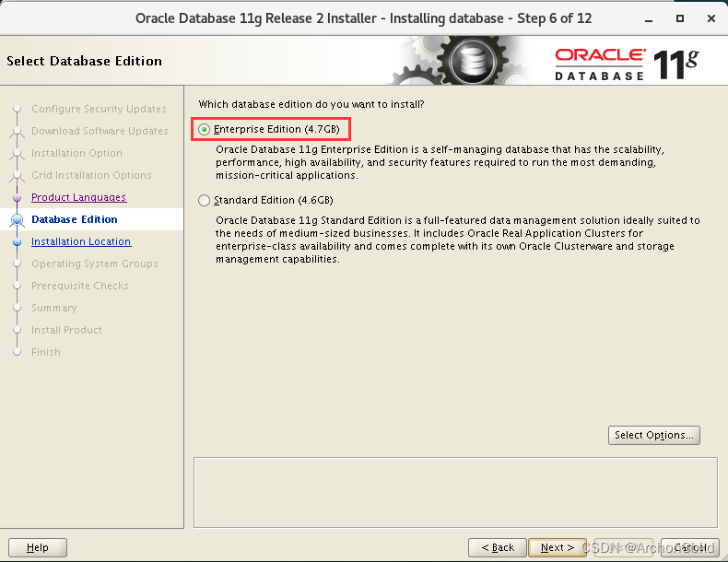Jump to Installation Location step

tap(81, 241)
